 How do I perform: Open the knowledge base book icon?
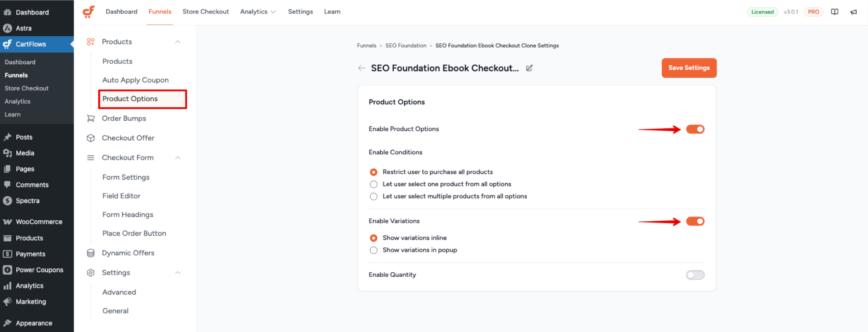click(835, 12)
